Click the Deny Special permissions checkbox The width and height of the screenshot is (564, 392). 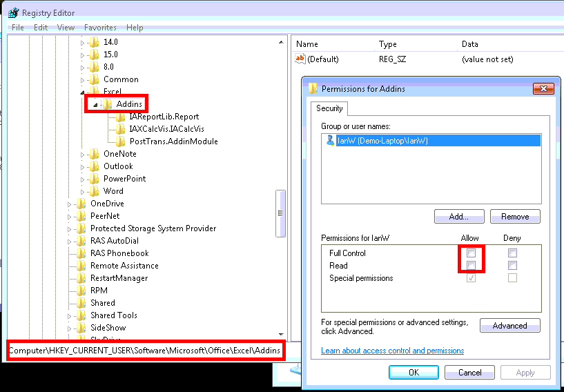(x=512, y=278)
